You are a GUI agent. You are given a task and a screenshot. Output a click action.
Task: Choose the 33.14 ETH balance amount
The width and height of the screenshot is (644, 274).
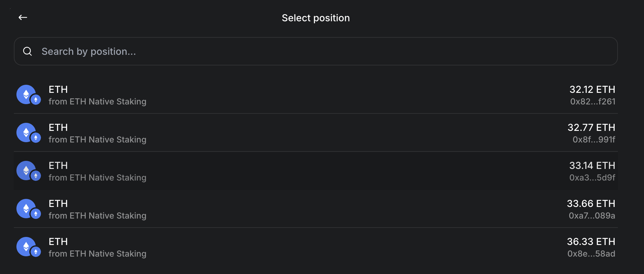[x=592, y=165]
